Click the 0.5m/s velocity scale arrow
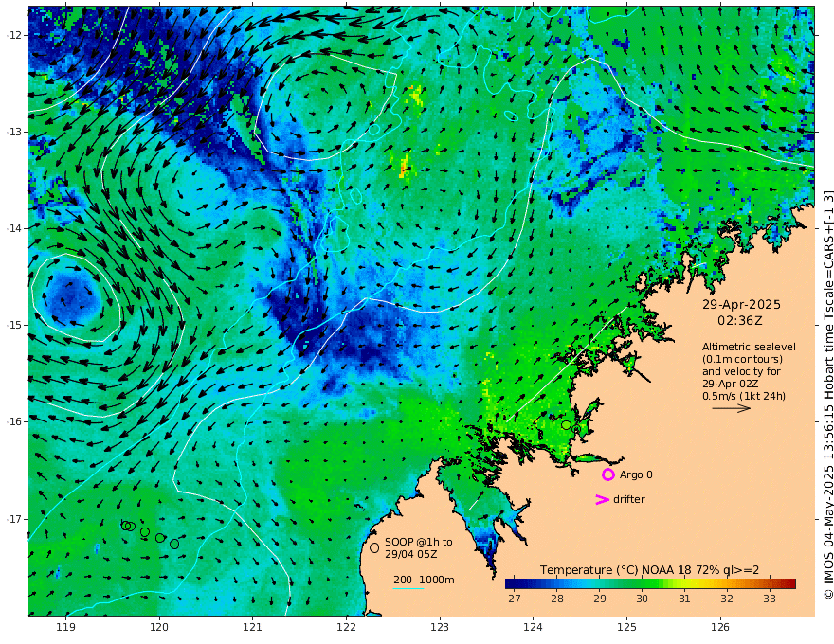The height and width of the screenshot is (644, 834). [x=732, y=408]
